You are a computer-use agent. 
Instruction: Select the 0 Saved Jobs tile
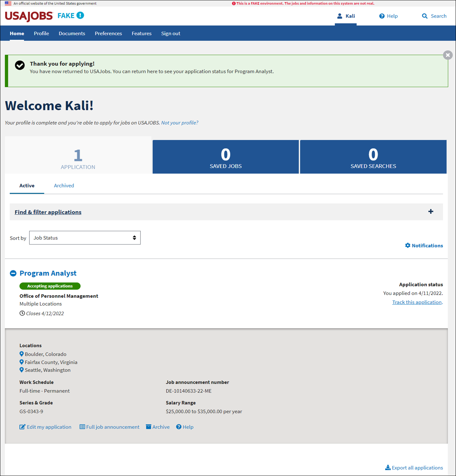point(226,157)
